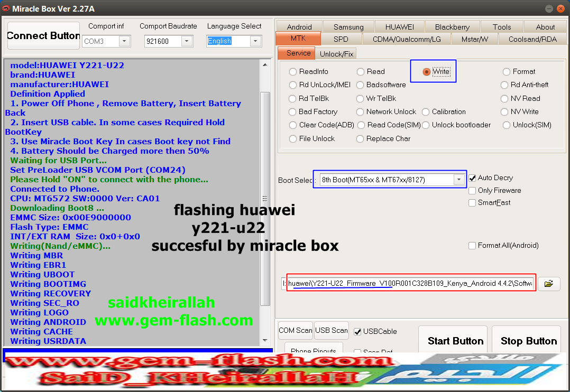Open the Blackberry tab
Screen dimensions: 570x392
point(452,27)
